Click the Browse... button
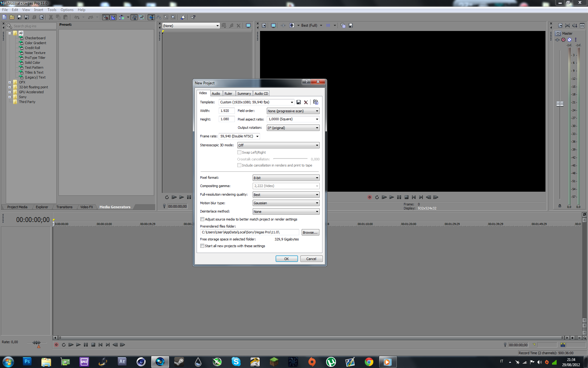The height and width of the screenshot is (368, 588). click(x=310, y=232)
